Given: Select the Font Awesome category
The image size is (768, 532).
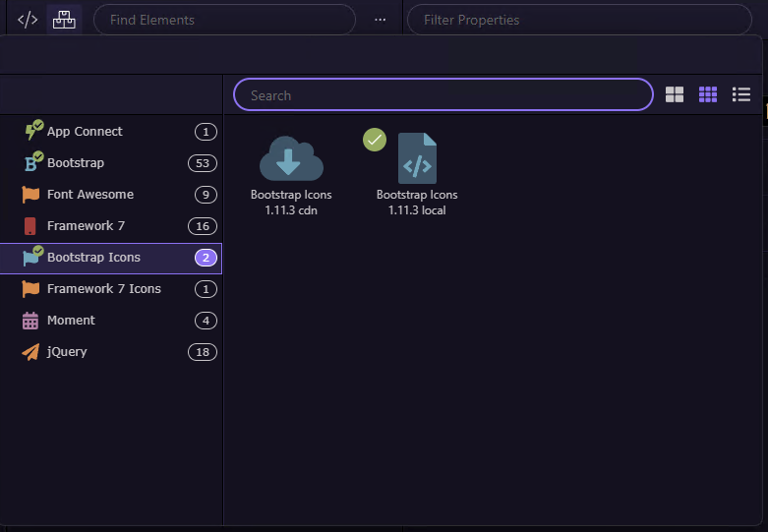Looking at the screenshot, I should tap(111, 195).
